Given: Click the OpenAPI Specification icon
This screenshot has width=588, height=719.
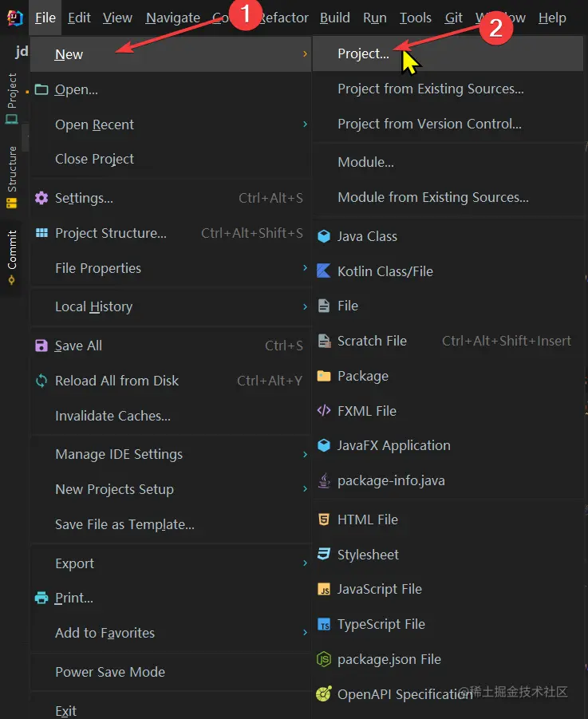Looking at the screenshot, I should [324, 693].
